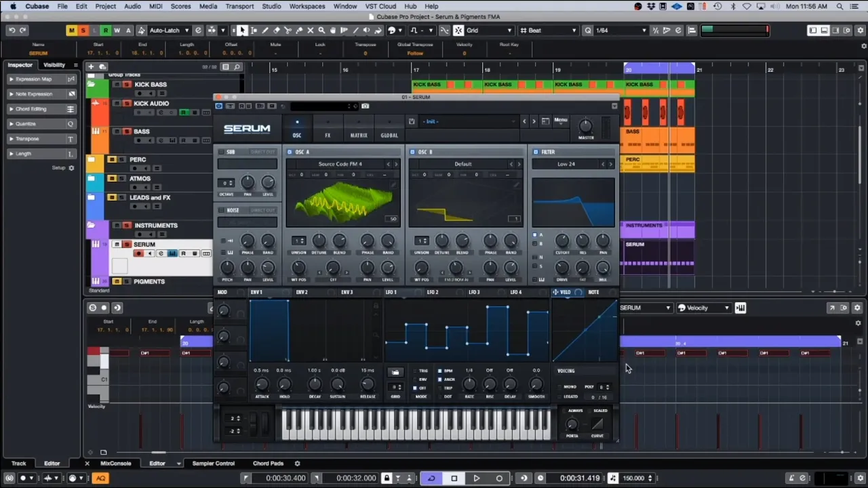Click Serum preset save disk icon
868x488 pixels.
(412, 121)
